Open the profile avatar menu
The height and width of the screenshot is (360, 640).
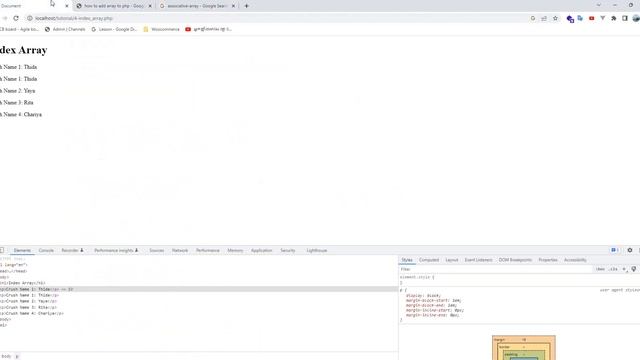click(x=636, y=18)
